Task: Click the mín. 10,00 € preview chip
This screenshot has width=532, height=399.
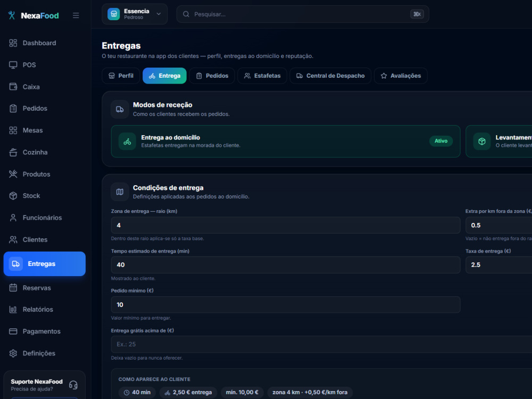Action: 242,393
